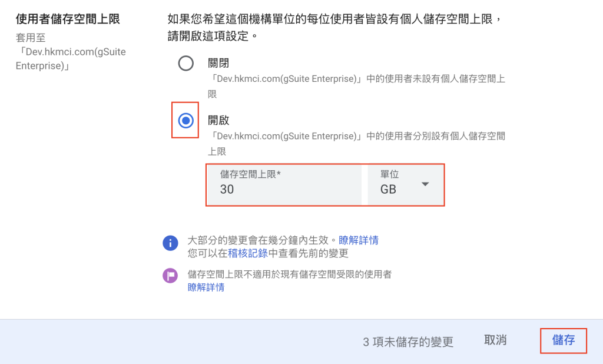
Task: Click the 開啟 option label
Action: tap(218, 120)
